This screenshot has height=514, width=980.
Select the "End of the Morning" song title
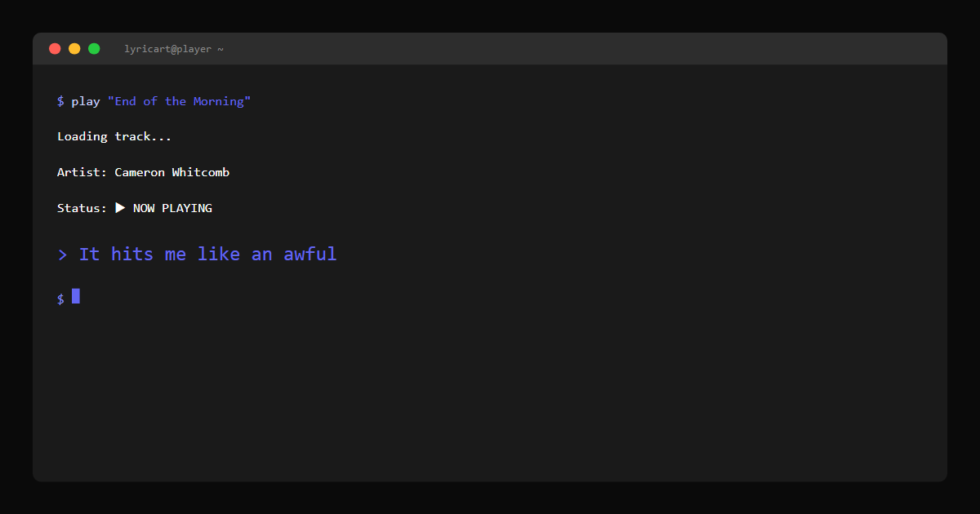(179, 101)
